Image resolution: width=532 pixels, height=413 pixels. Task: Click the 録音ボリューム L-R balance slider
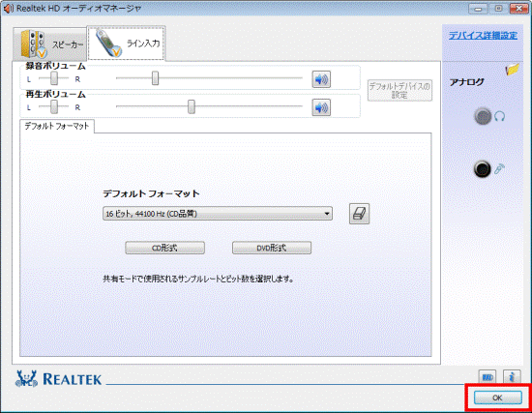(x=53, y=78)
